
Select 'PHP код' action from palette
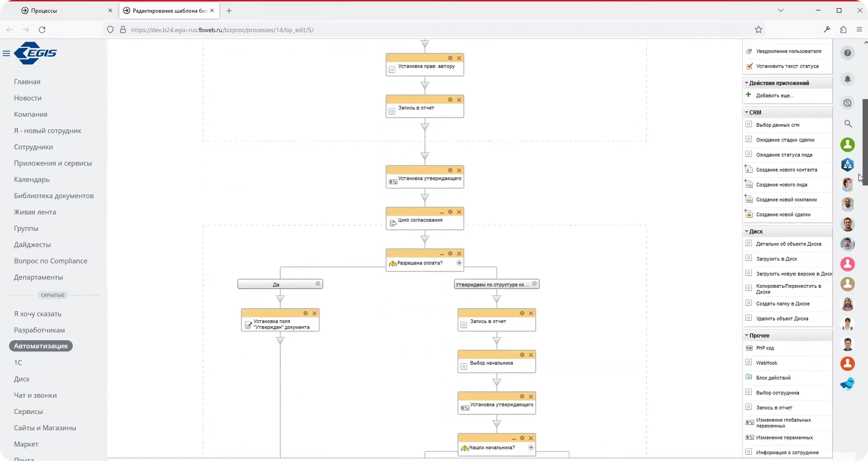[765, 348]
